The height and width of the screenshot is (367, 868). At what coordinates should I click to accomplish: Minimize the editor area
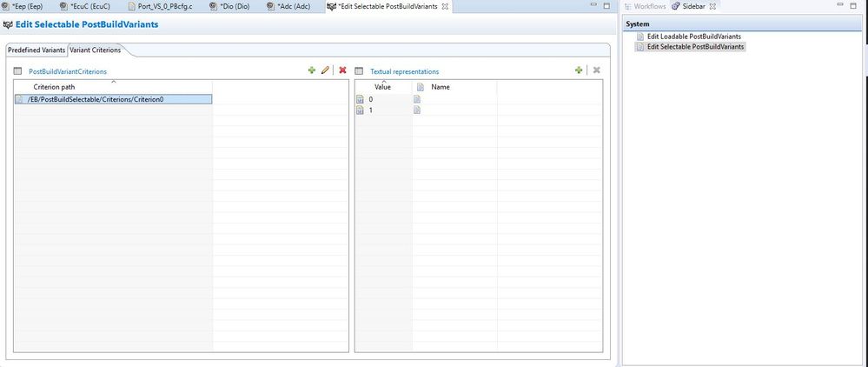[x=594, y=5]
